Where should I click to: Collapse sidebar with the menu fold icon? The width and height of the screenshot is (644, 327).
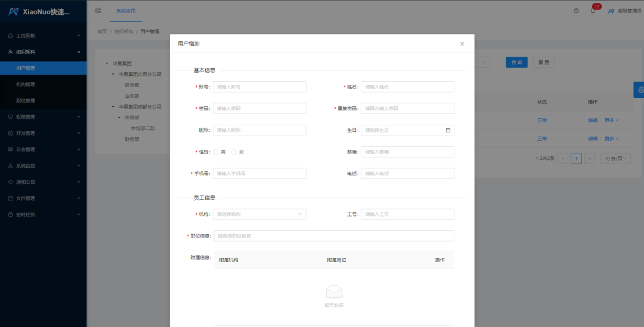click(x=98, y=11)
